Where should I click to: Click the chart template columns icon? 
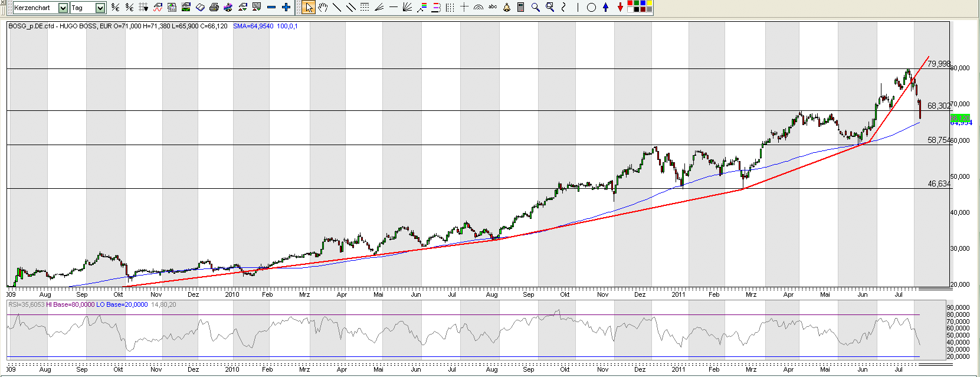click(172, 7)
